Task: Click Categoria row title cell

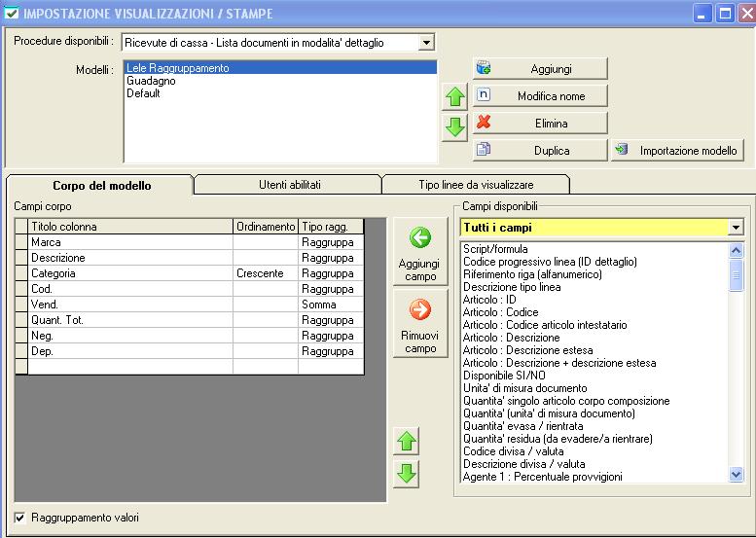Action: (130, 273)
